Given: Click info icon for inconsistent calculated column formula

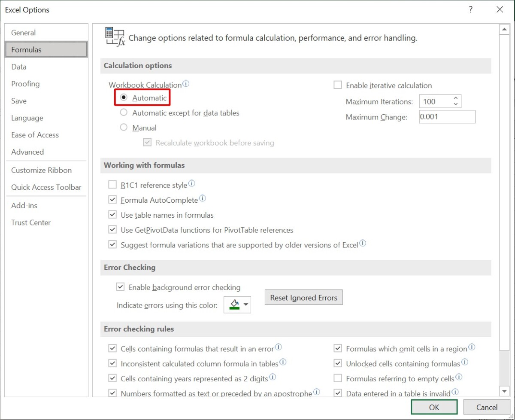Looking at the screenshot, I should (x=283, y=362).
